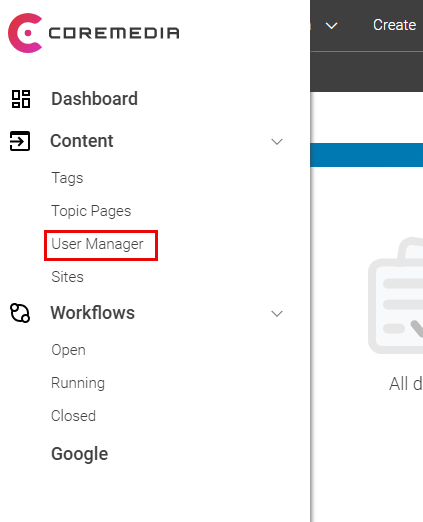
Task: Show Running workflows list
Action: 78,383
